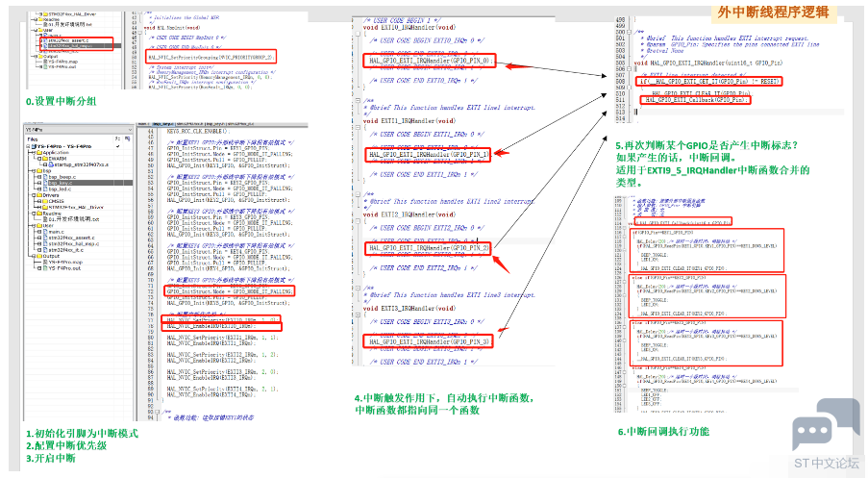The height and width of the screenshot is (478, 868).
Task: Click HAL_GPIO_EXTI_IRQHandler(GPIO_PIN_0) call line
Action: pyautogui.click(x=430, y=61)
